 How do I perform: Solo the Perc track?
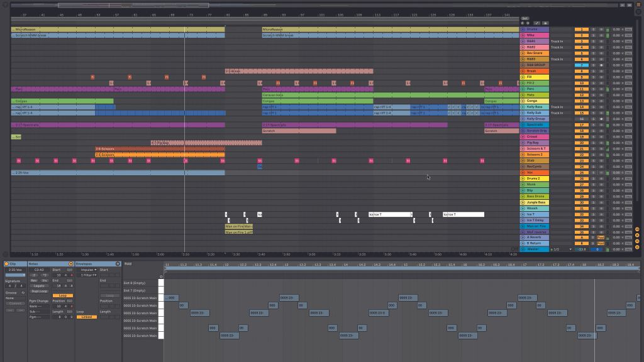(x=594, y=89)
